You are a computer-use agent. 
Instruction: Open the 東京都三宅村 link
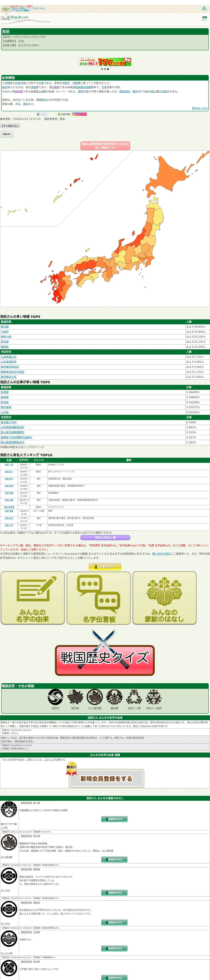coord(9,422)
